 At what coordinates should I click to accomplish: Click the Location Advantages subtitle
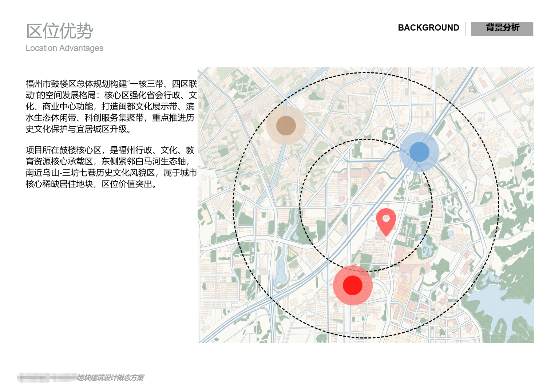pyautogui.click(x=64, y=48)
